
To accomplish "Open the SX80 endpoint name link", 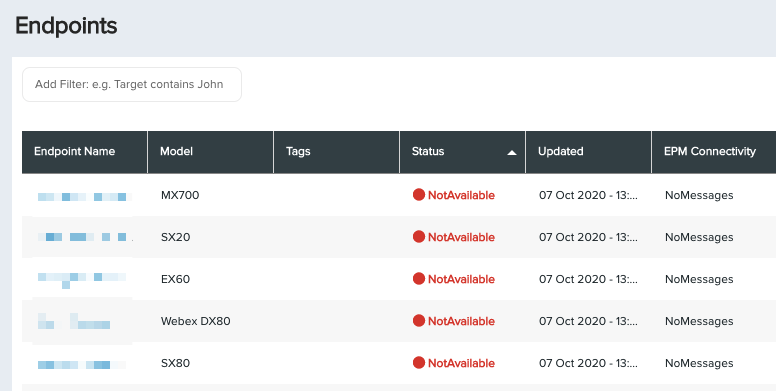I will click(x=82, y=365).
